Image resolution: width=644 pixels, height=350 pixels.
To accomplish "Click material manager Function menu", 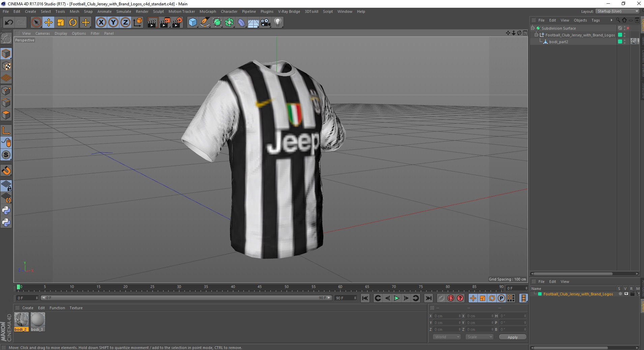I will pos(57,308).
